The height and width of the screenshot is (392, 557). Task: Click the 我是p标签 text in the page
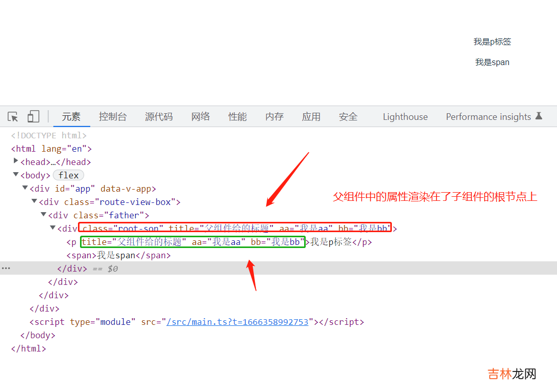492,42
